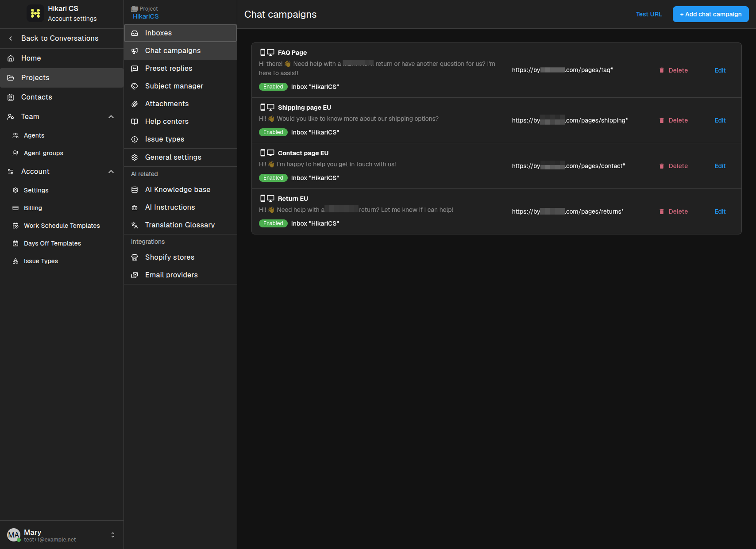Click the Account sliders icon
The image size is (756, 549).
11,172
